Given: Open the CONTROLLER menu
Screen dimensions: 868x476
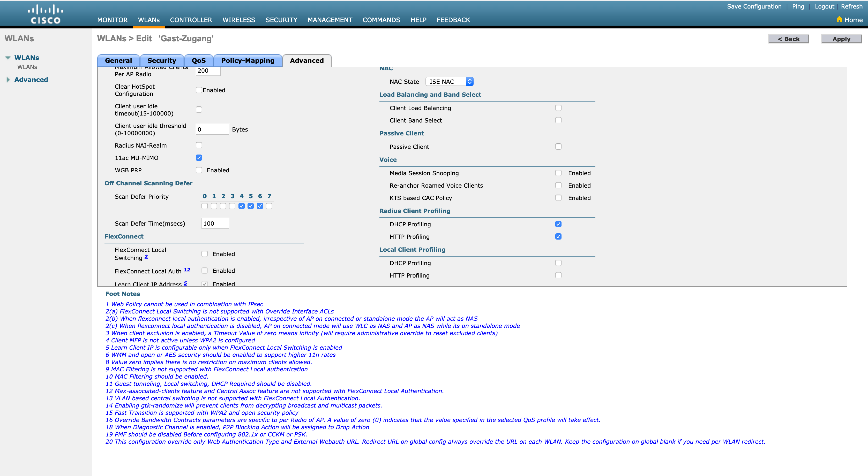Looking at the screenshot, I should [x=191, y=20].
